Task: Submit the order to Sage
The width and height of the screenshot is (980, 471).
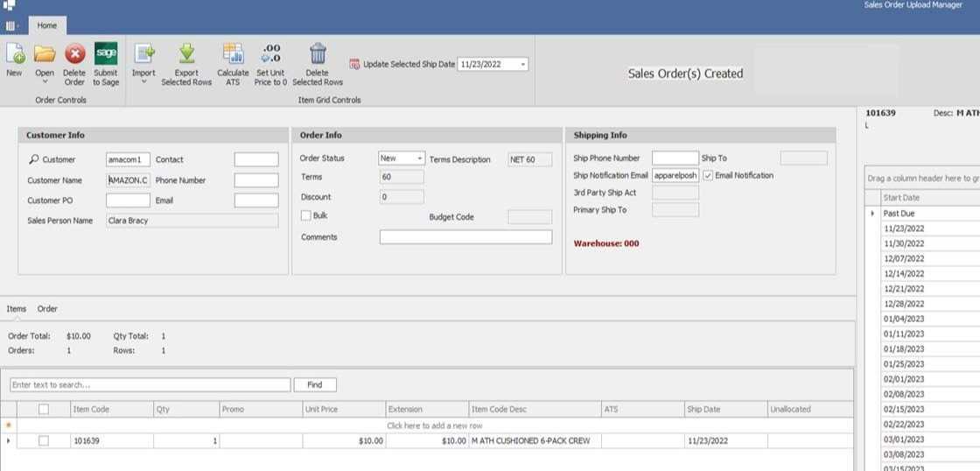Action: 106,53
